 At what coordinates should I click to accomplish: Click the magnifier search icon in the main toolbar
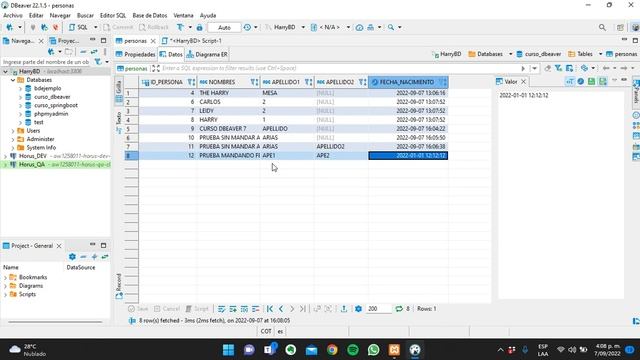pyautogui.click(x=391, y=27)
